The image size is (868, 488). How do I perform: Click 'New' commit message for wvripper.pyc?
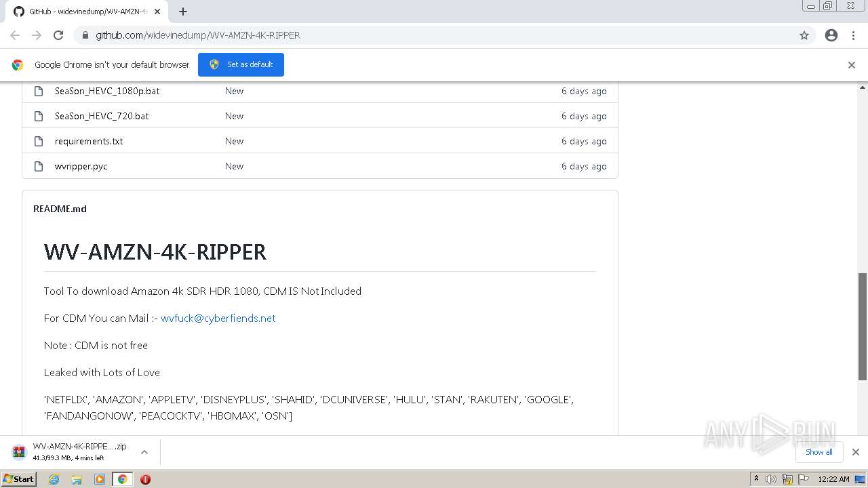click(234, 166)
